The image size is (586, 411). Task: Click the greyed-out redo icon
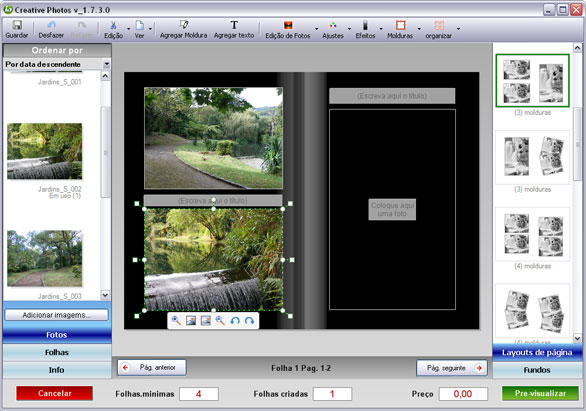click(x=81, y=25)
